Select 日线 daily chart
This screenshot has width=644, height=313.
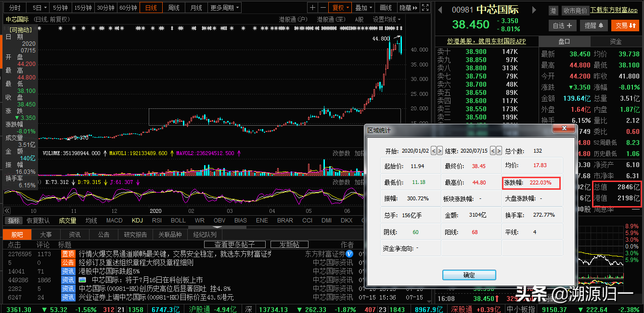coord(151,8)
